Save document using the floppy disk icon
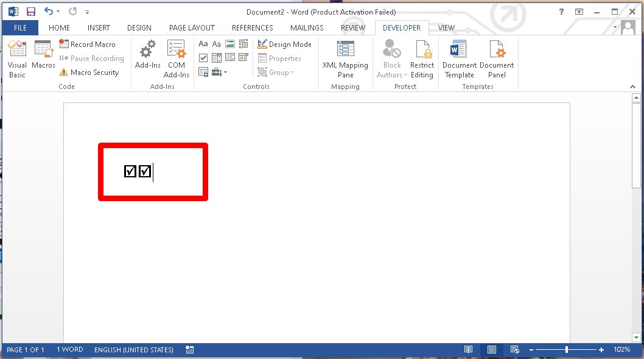Viewport: 644px width, 359px height. (30, 12)
